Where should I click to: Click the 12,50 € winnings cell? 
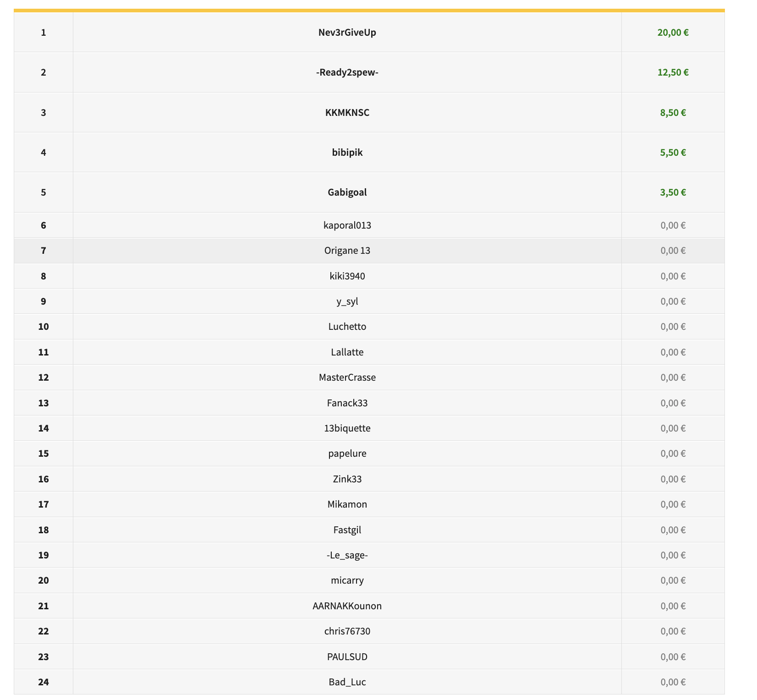(673, 72)
